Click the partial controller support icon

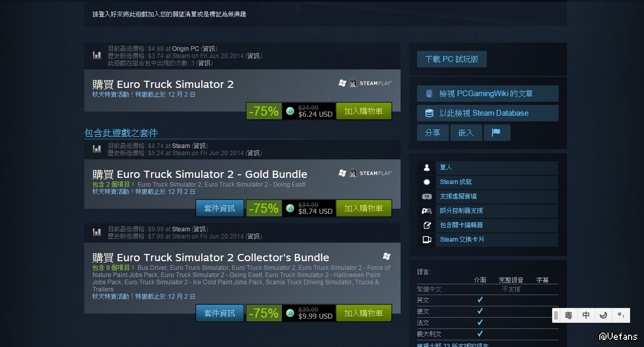click(x=427, y=211)
